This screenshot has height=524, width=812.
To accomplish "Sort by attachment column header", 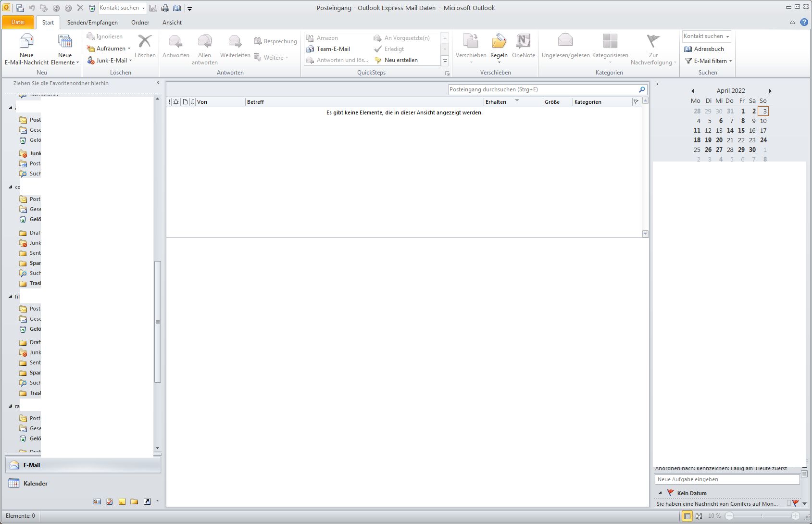I will 192,102.
